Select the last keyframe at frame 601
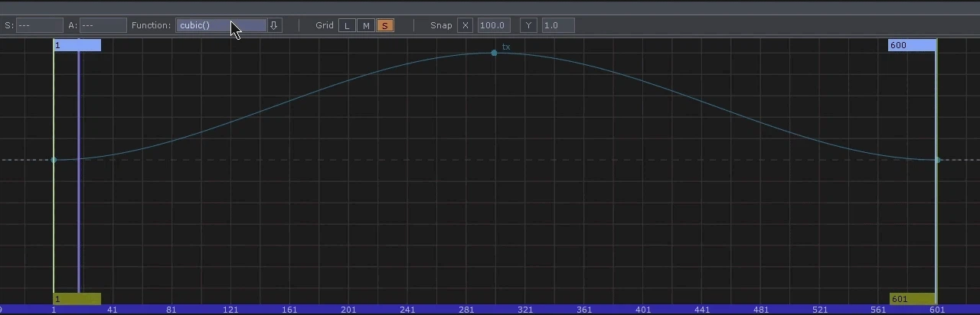Viewport: 980px width, 315px height. pyautogui.click(x=937, y=160)
